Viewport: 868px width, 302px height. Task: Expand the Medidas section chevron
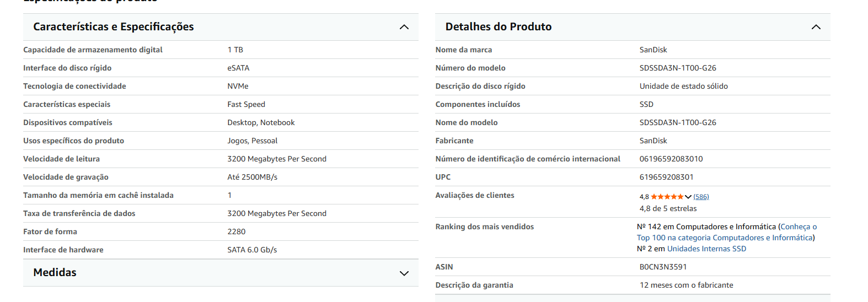404,273
